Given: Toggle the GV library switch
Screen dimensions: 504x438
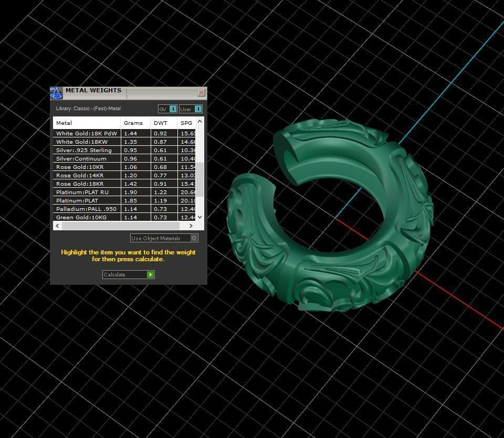Looking at the screenshot, I should (167, 109).
